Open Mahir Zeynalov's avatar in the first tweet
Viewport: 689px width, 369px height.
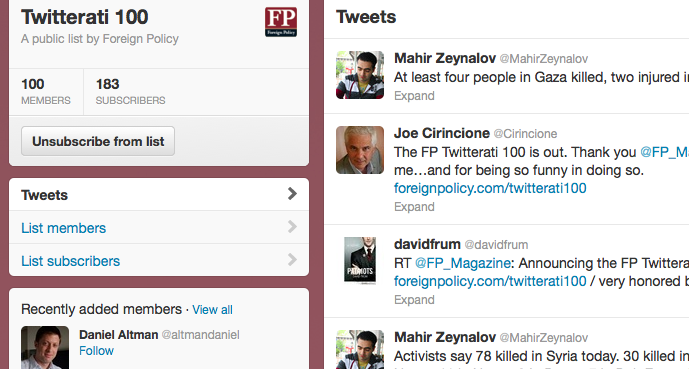coord(360,75)
